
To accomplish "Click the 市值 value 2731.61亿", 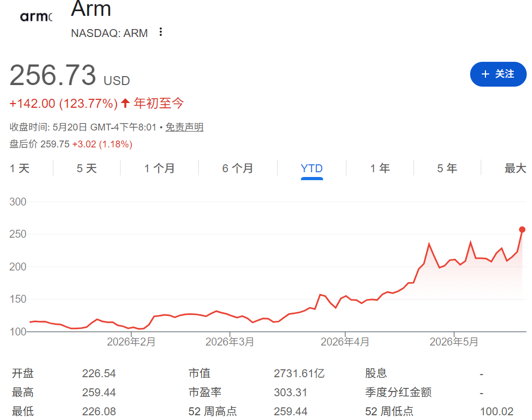I will coord(299,374).
